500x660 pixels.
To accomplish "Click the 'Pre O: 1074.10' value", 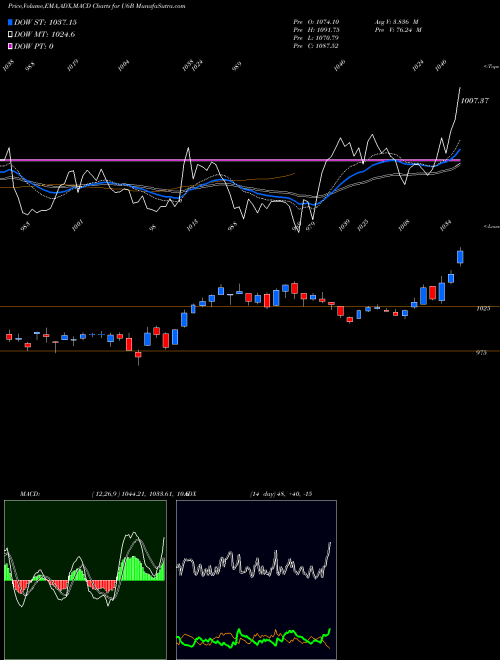I will (x=316, y=22).
